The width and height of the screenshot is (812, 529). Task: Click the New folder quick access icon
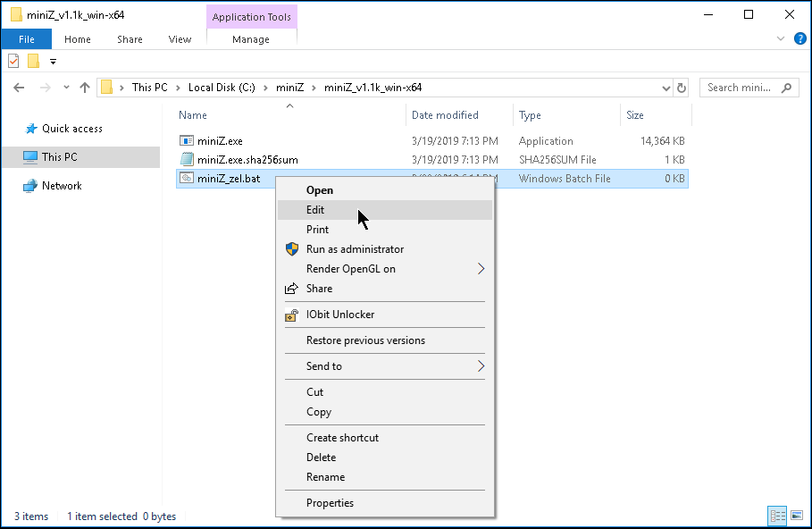pyautogui.click(x=34, y=61)
